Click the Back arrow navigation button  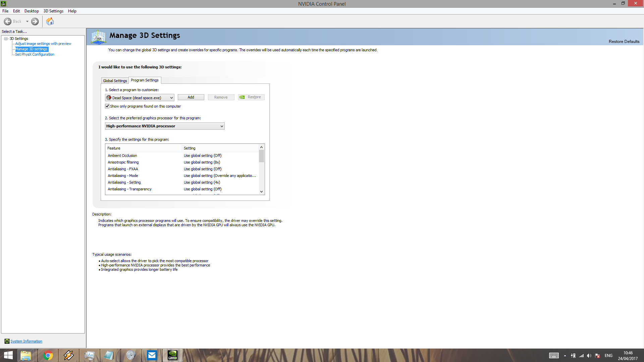click(8, 21)
